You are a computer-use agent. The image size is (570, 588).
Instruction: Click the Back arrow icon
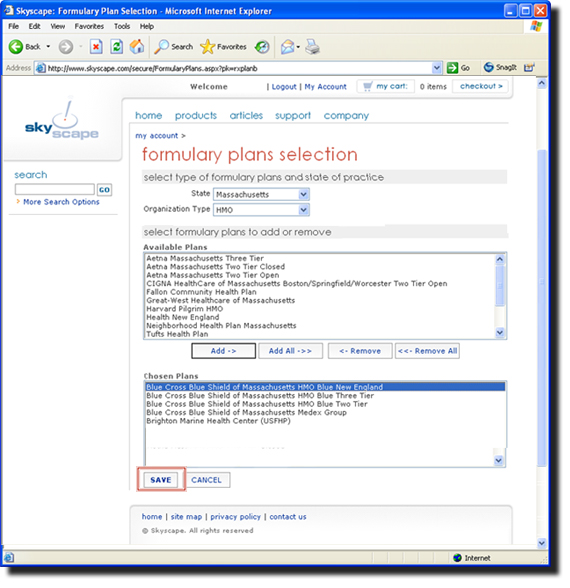coord(16,47)
